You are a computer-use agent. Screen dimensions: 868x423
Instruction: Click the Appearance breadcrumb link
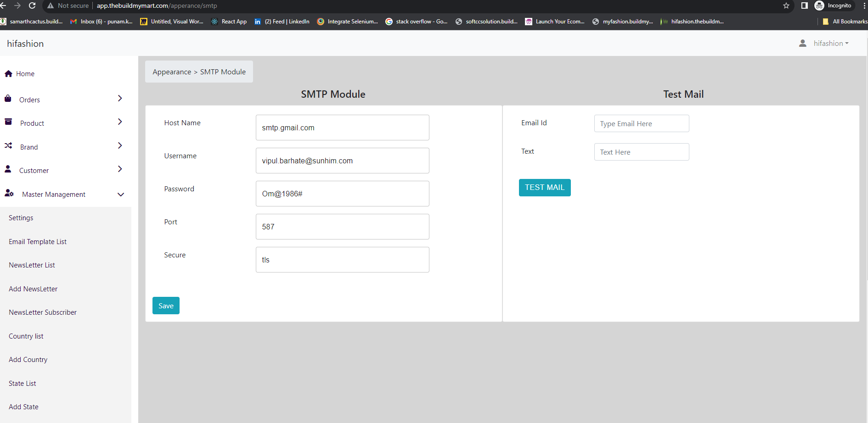[172, 72]
